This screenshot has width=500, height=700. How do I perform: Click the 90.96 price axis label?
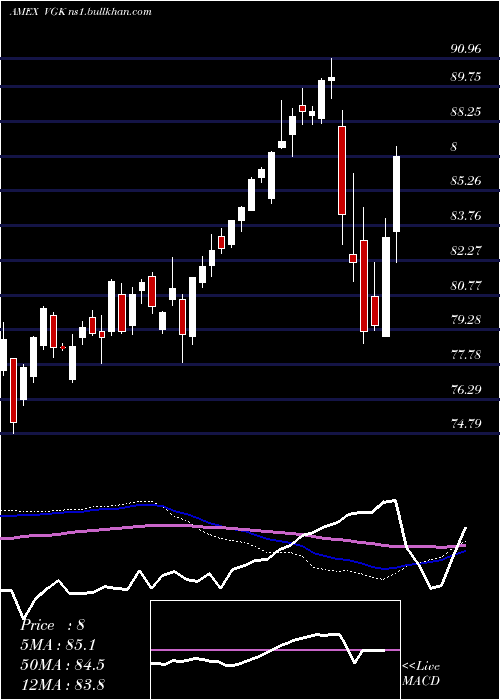point(466,49)
